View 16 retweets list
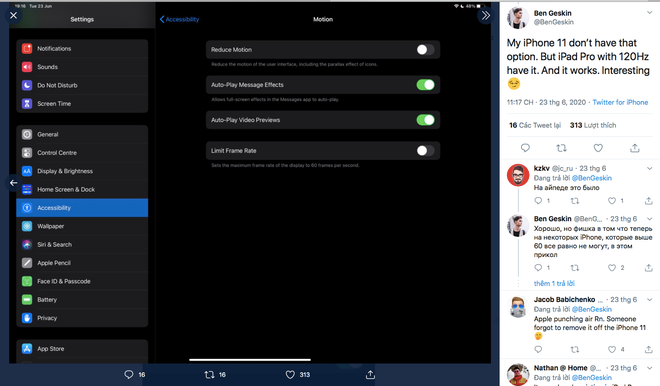 [535, 125]
